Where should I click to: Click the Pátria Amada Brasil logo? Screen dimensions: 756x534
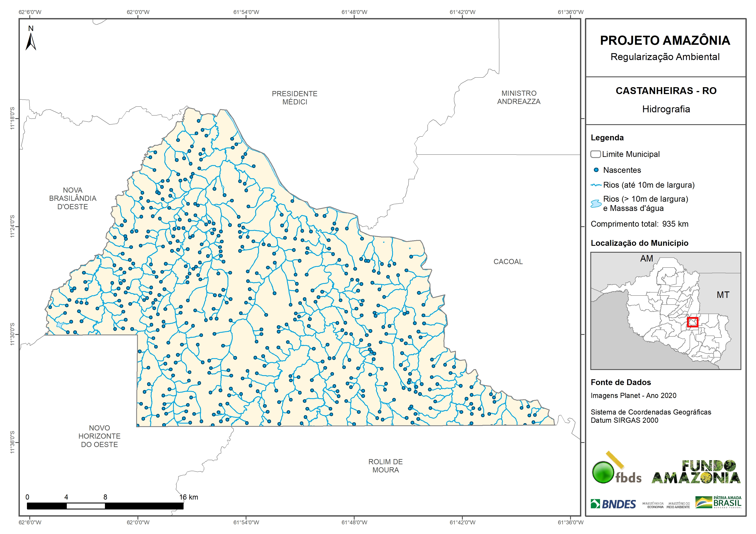pyautogui.click(x=719, y=502)
